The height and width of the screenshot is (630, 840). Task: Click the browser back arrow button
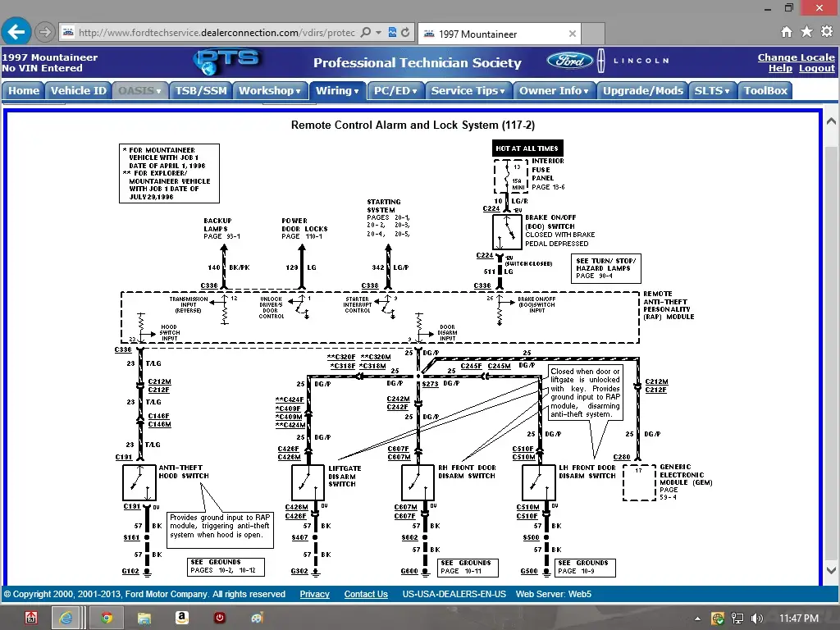click(16, 32)
